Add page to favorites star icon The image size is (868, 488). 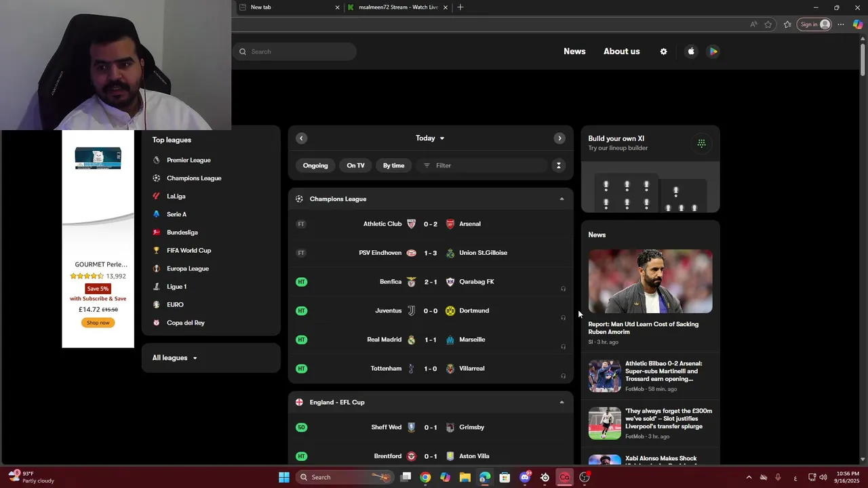coord(768,24)
